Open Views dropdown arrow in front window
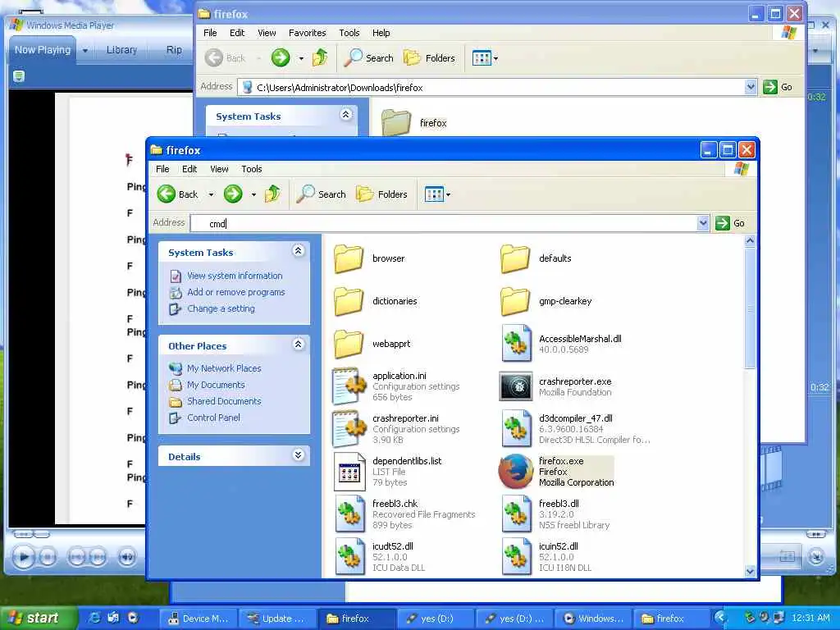The height and width of the screenshot is (630, 840). [x=449, y=194]
